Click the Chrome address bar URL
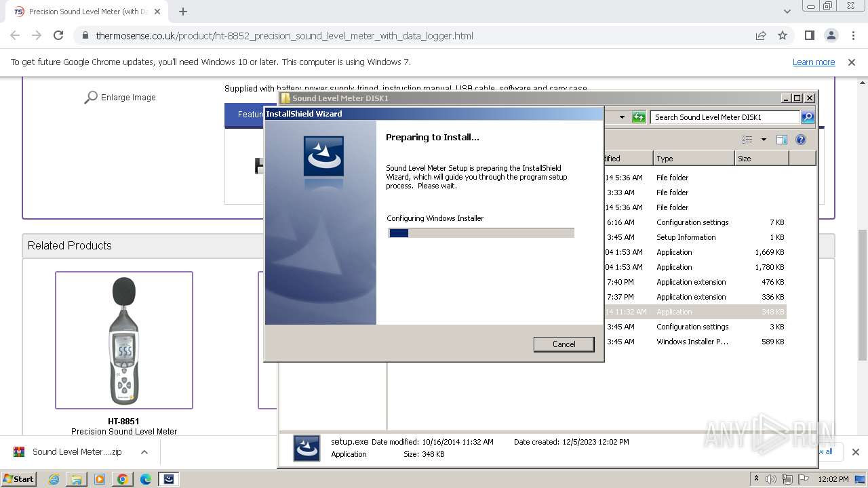868x488 pixels. click(284, 36)
